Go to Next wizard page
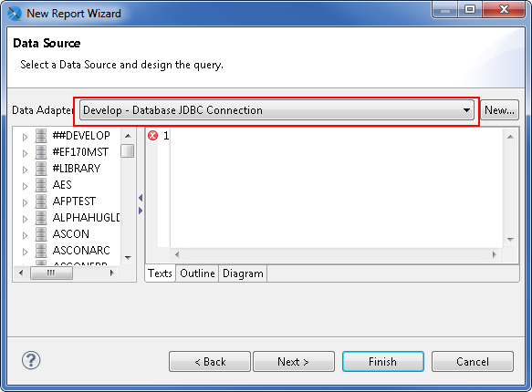The height and width of the screenshot is (392, 532). pyautogui.click(x=294, y=362)
